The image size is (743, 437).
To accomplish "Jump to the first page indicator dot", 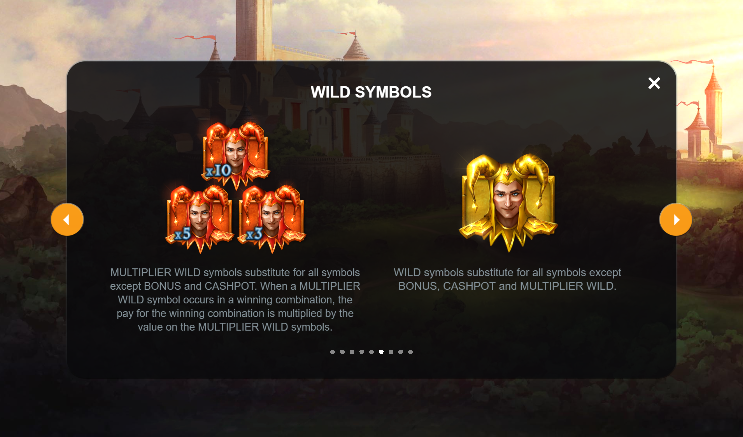I will (x=333, y=352).
